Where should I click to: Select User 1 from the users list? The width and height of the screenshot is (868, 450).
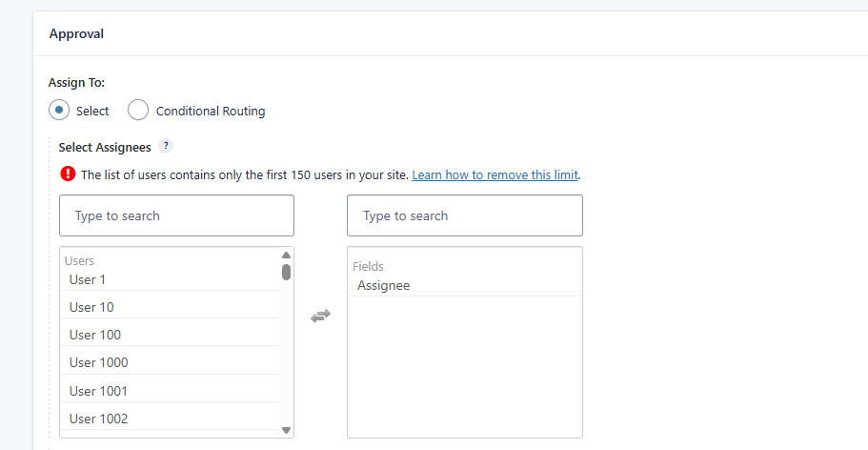(x=88, y=279)
